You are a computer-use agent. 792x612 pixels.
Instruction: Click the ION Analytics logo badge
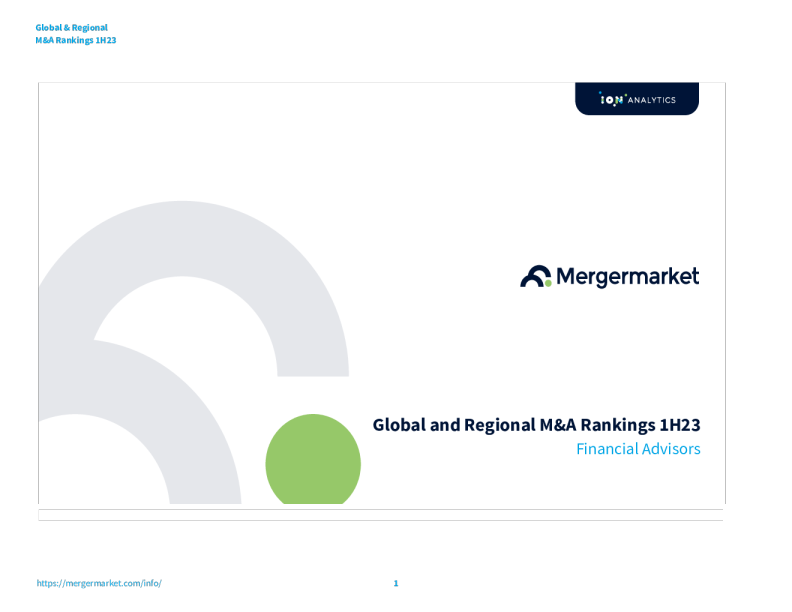click(636, 99)
